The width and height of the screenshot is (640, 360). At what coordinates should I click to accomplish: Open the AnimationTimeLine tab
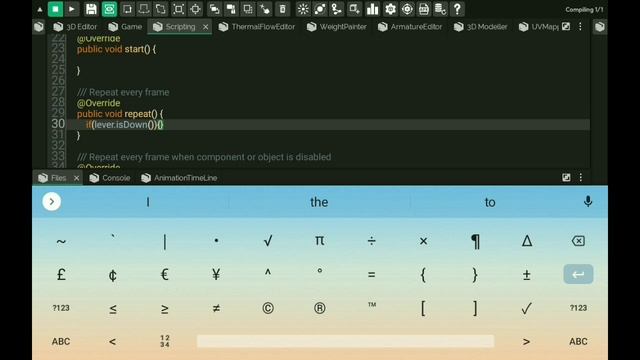coord(179,178)
